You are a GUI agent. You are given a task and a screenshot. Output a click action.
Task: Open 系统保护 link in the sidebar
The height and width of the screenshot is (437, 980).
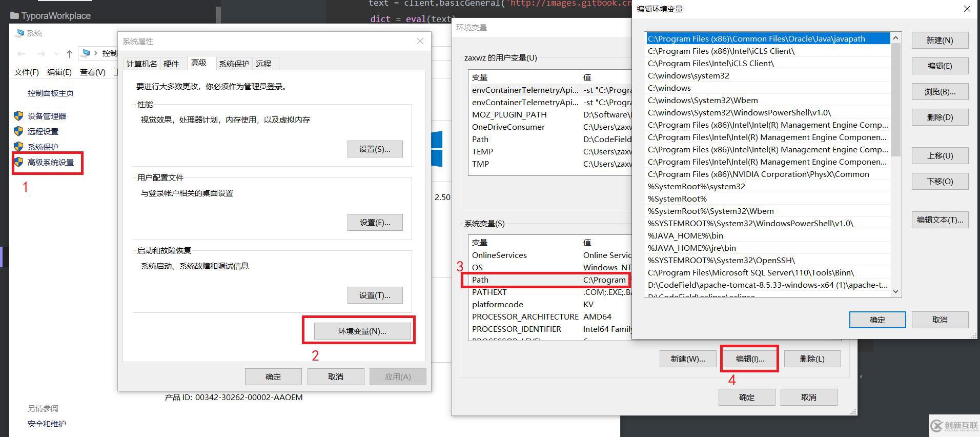tap(43, 147)
